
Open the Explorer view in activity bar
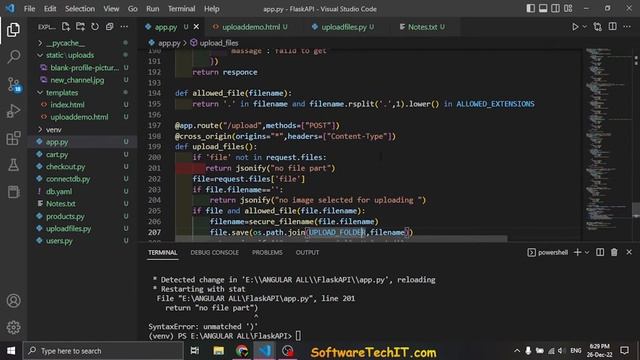(13, 30)
